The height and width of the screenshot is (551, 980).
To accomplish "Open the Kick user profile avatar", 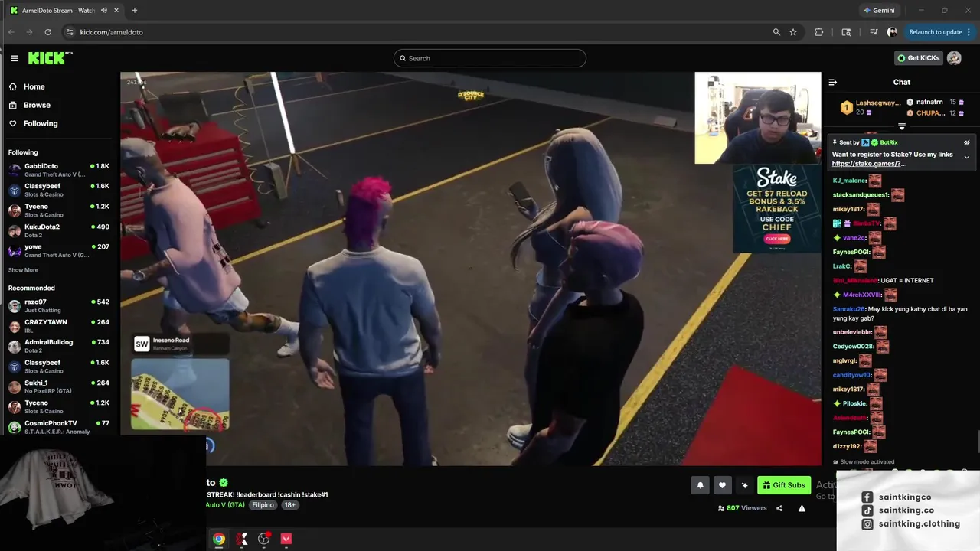I will [954, 58].
